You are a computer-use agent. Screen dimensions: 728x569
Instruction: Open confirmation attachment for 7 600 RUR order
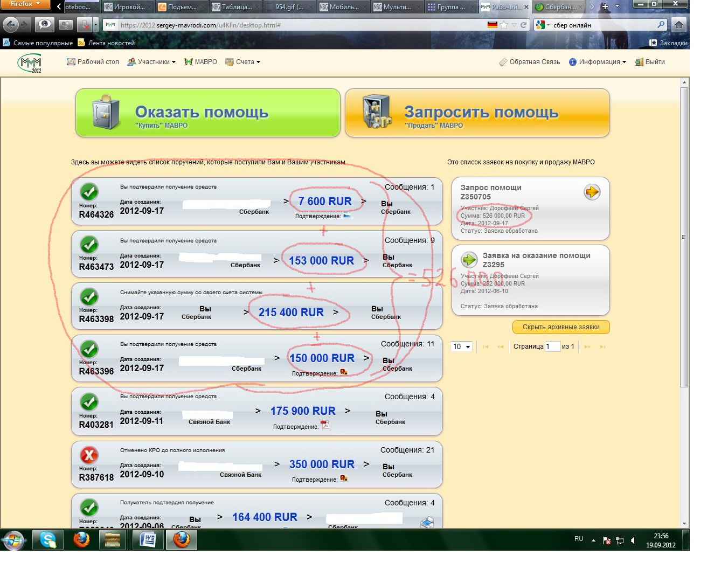point(346,216)
